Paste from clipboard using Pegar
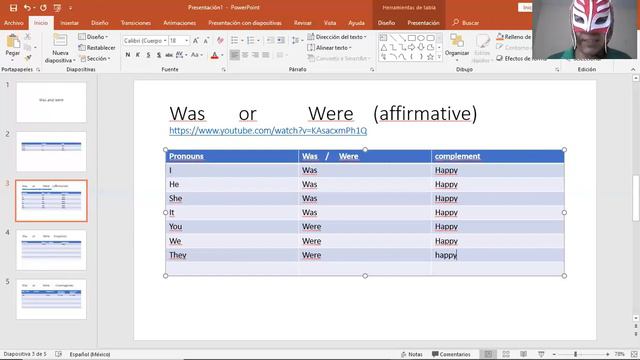The height and width of the screenshot is (360, 640). click(13, 46)
